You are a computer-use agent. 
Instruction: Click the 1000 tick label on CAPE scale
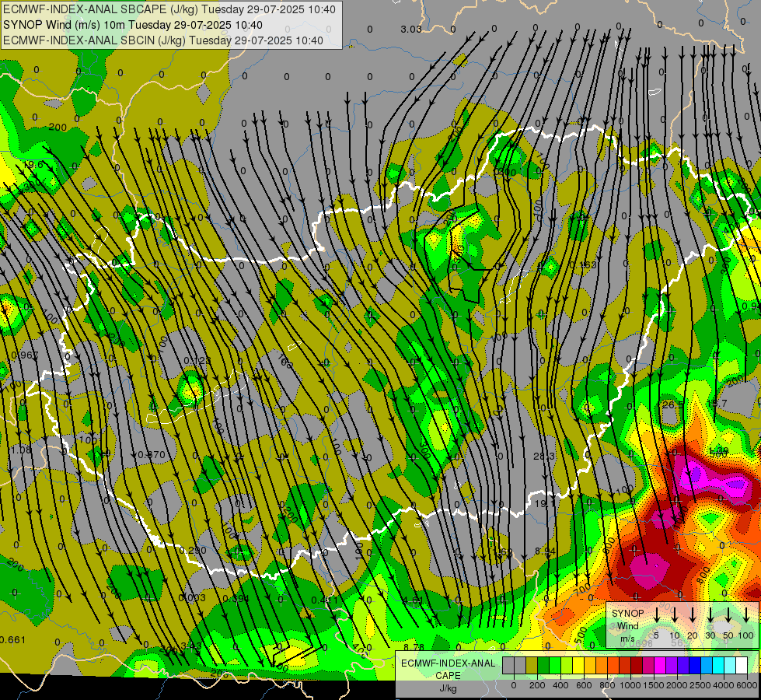coord(630,685)
